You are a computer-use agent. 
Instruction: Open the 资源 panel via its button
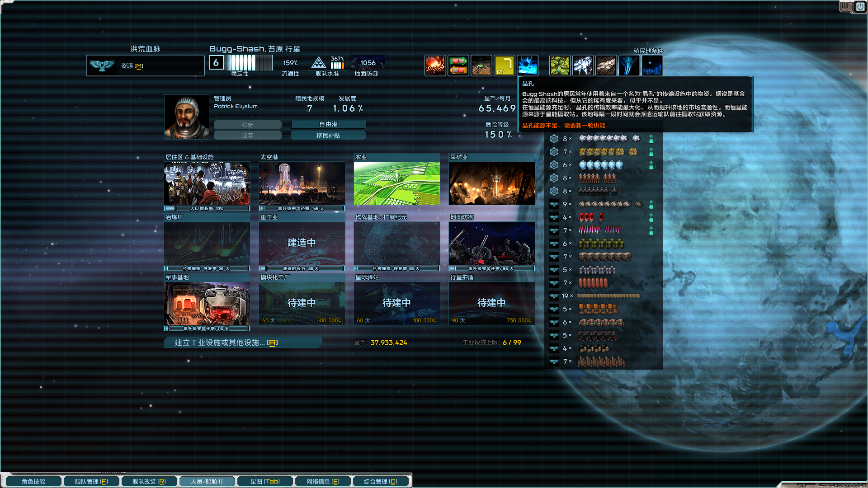click(145, 66)
